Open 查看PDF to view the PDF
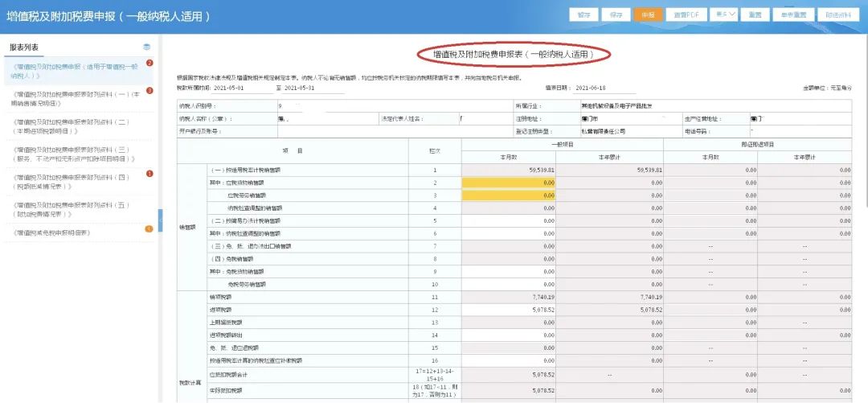The width and height of the screenshot is (868, 403). point(686,15)
